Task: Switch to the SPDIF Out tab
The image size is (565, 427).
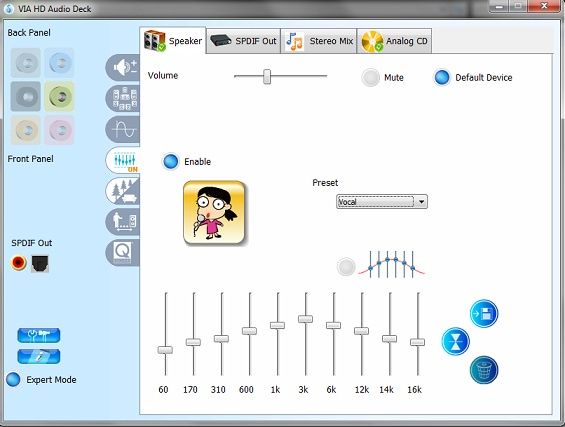Action: point(244,41)
